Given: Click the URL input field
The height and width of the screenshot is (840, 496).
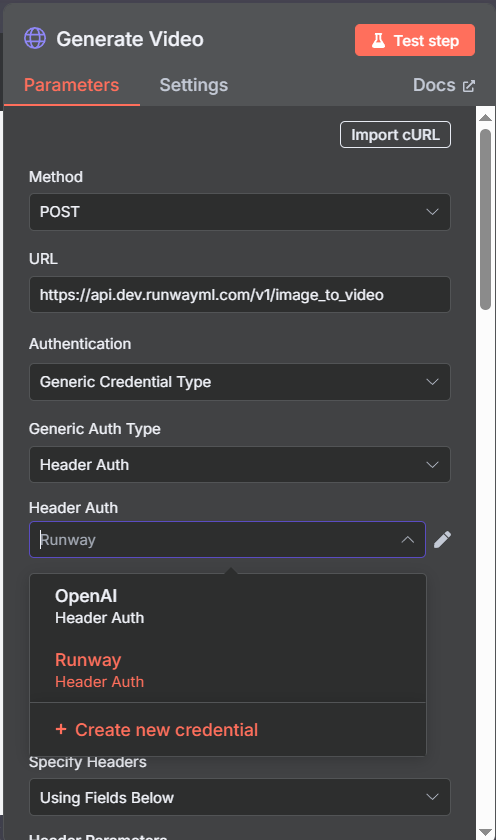Looking at the screenshot, I should click(239, 295).
